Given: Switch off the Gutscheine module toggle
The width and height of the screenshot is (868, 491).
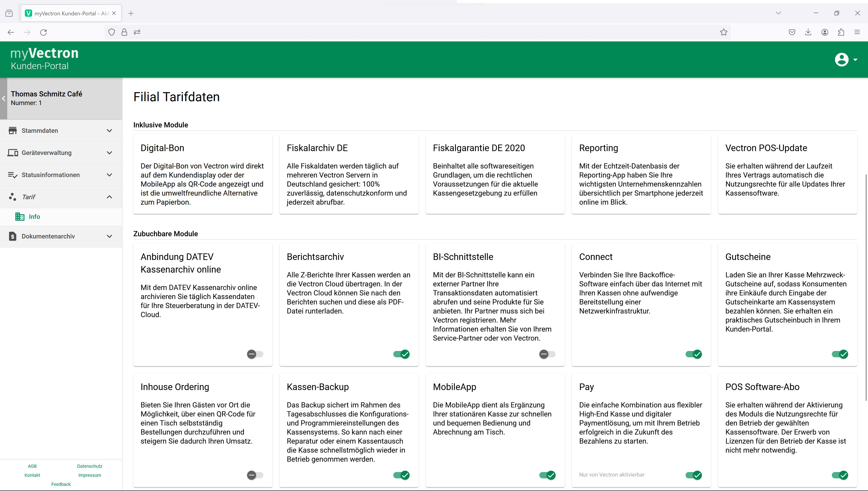Looking at the screenshot, I should point(840,354).
